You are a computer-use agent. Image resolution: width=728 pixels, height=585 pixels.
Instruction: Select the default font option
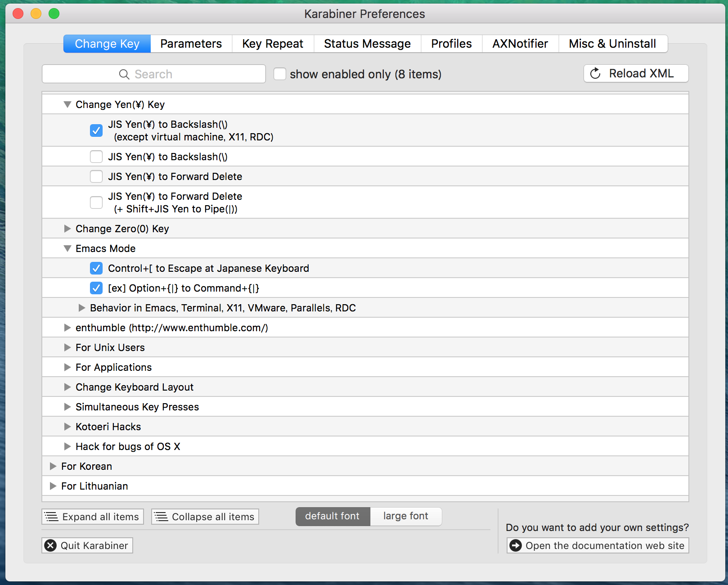click(333, 516)
